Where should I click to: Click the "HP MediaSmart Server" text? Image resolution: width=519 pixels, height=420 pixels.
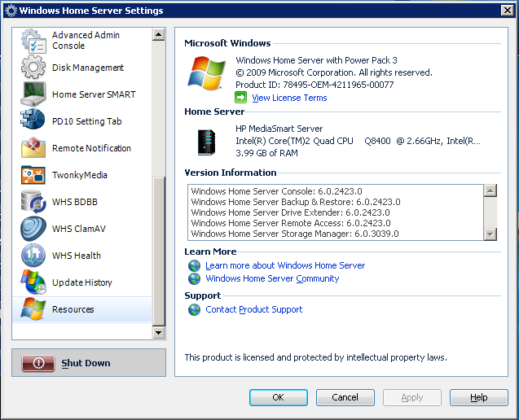(279, 129)
